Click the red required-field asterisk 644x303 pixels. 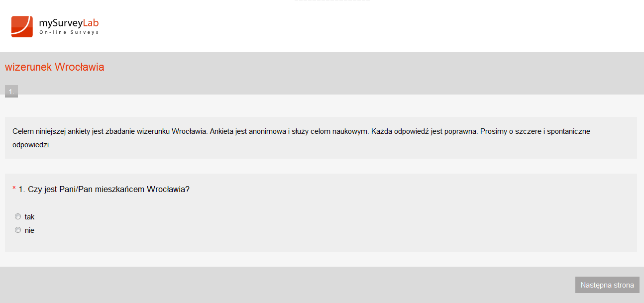(x=14, y=190)
